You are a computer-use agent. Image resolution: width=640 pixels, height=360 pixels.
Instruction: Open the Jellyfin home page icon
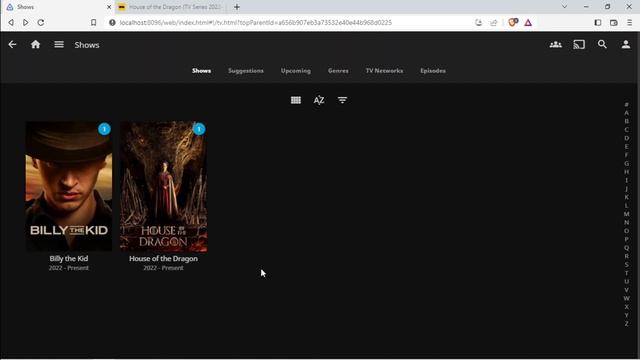click(36, 44)
